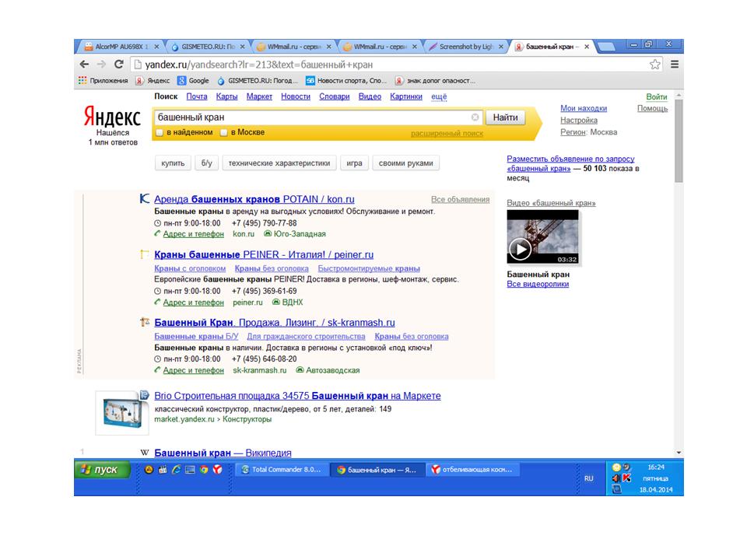Open the Новости service link

click(x=296, y=96)
